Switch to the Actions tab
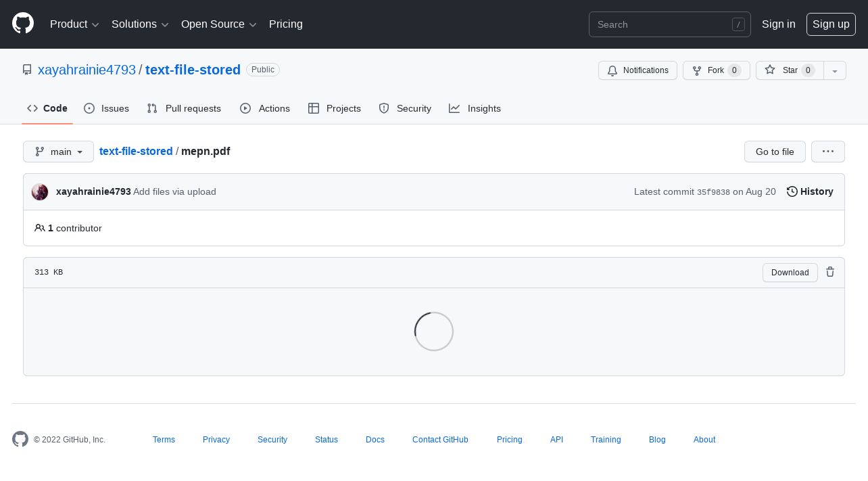The image size is (868, 481). pos(265,108)
